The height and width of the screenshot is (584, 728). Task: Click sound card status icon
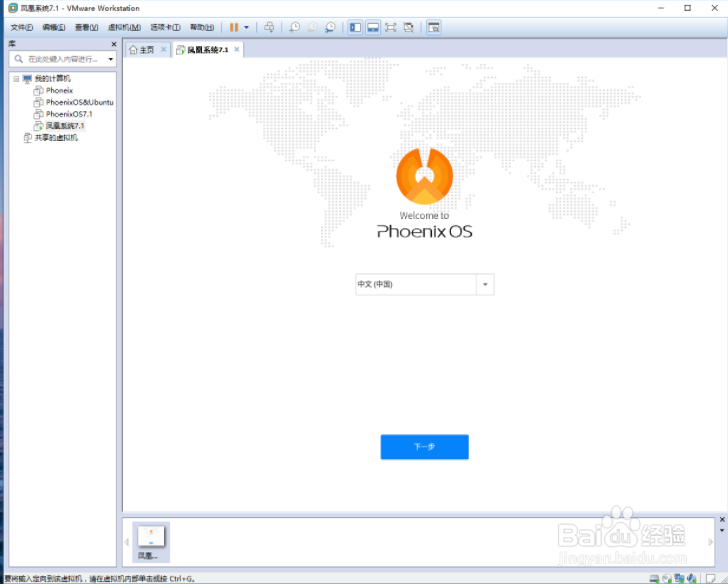[x=692, y=578]
